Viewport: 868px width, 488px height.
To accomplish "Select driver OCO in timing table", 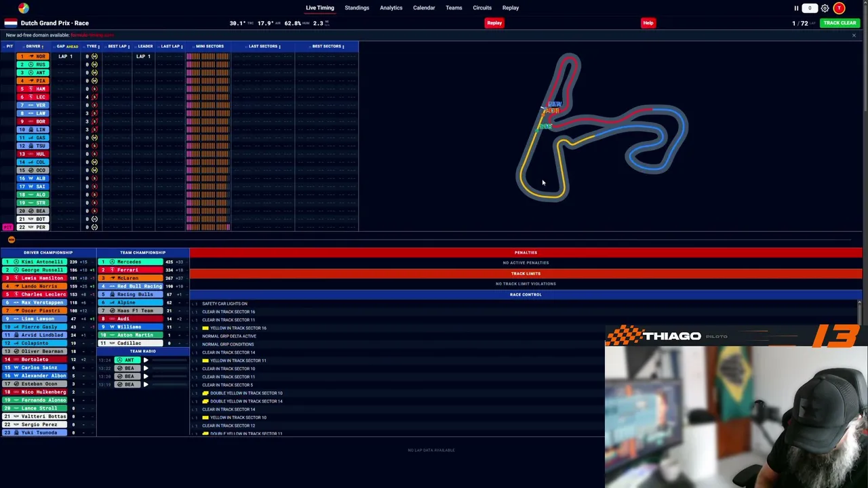I will [33, 170].
